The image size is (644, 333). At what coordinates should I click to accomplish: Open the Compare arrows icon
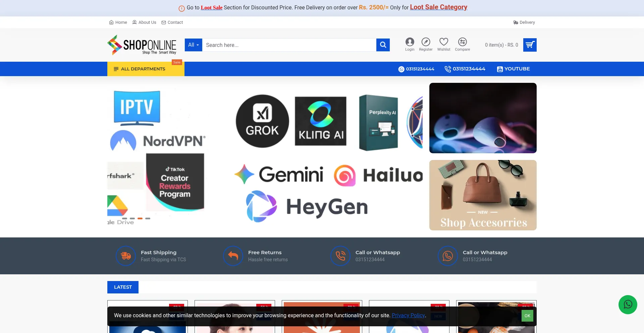click(462, 42)
